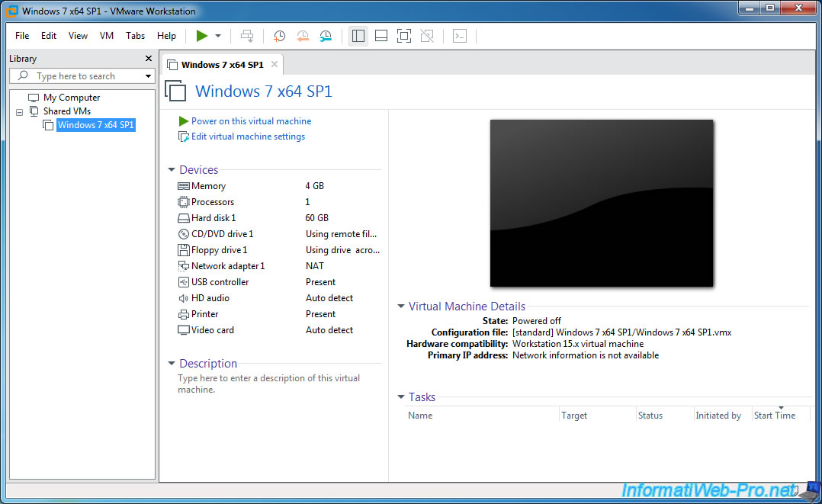Click the Hard disk 1 device icon
The image size is (822, 504).
click(184, 218)
